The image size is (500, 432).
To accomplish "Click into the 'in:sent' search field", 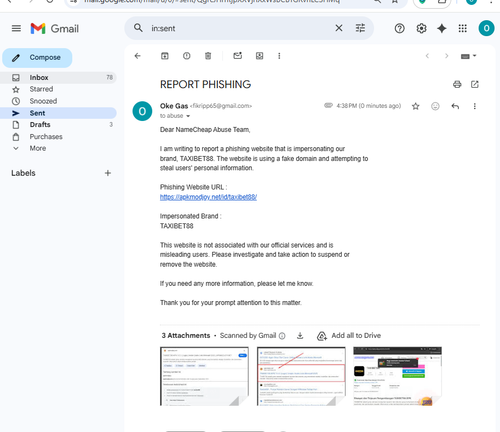I will click(240, 28).
